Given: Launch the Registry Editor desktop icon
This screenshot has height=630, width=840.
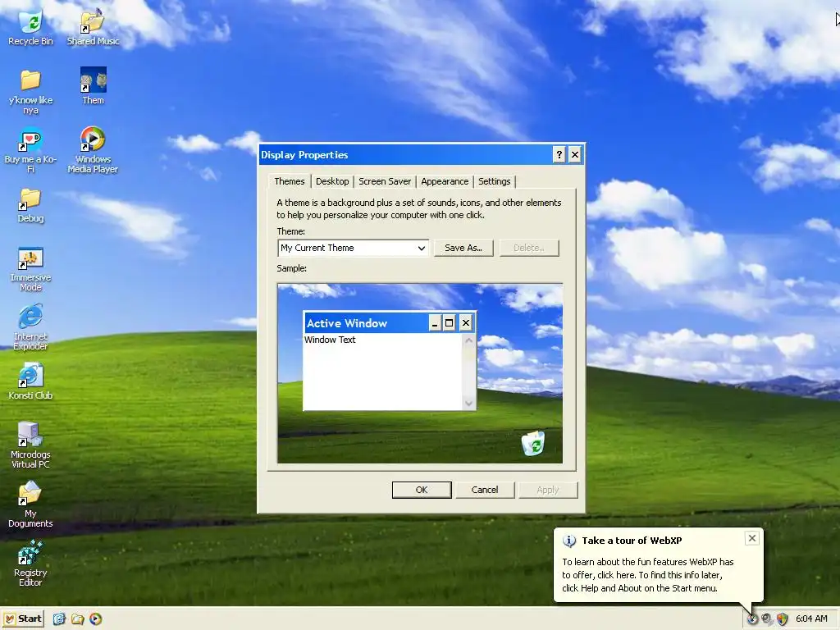Looking at the screenshot, I should click(30, 564).
